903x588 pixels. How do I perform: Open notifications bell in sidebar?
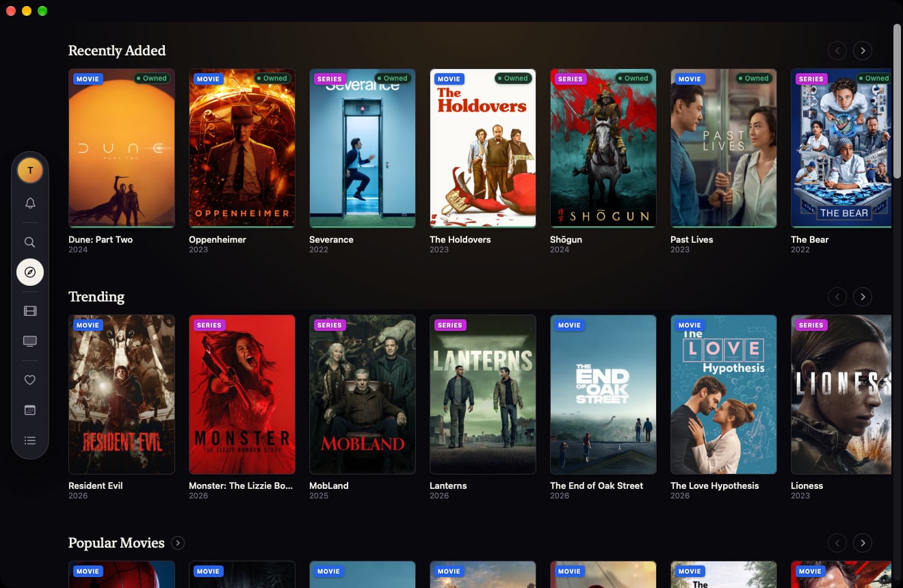(x=30, y=203)
